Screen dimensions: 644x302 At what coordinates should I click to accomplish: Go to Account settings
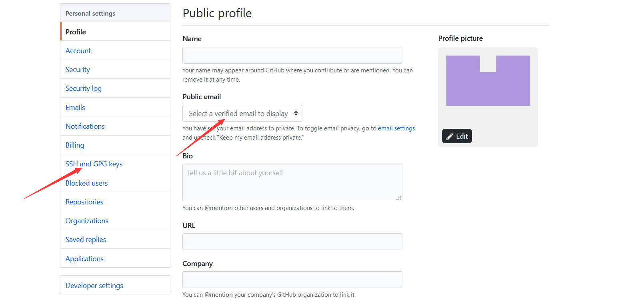tap(78, 51)
